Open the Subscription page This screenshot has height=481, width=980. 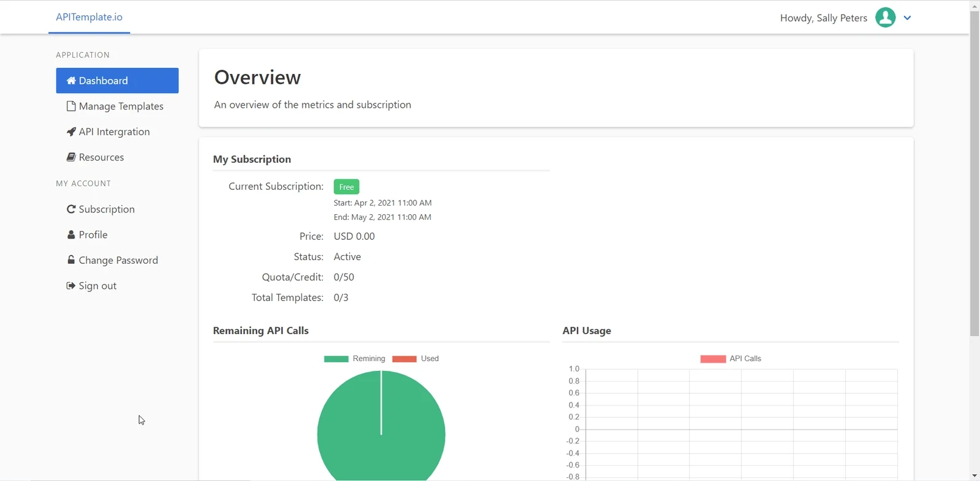coord(117,209)
